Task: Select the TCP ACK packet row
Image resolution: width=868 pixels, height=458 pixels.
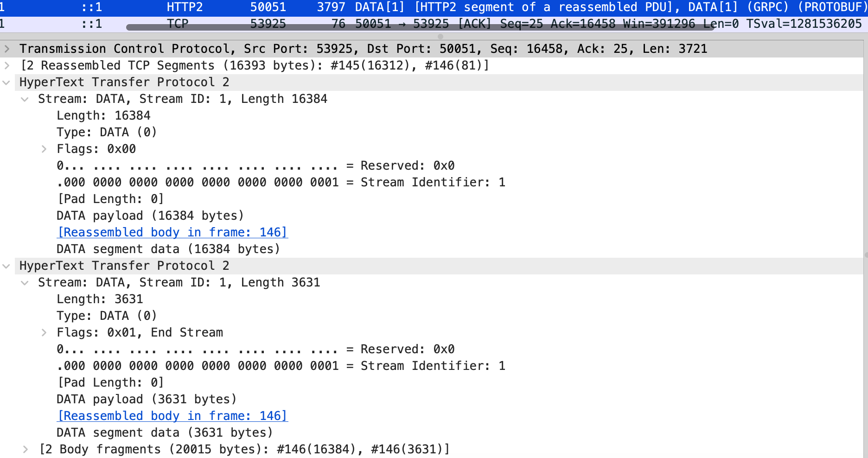Action: pos(434,24)
